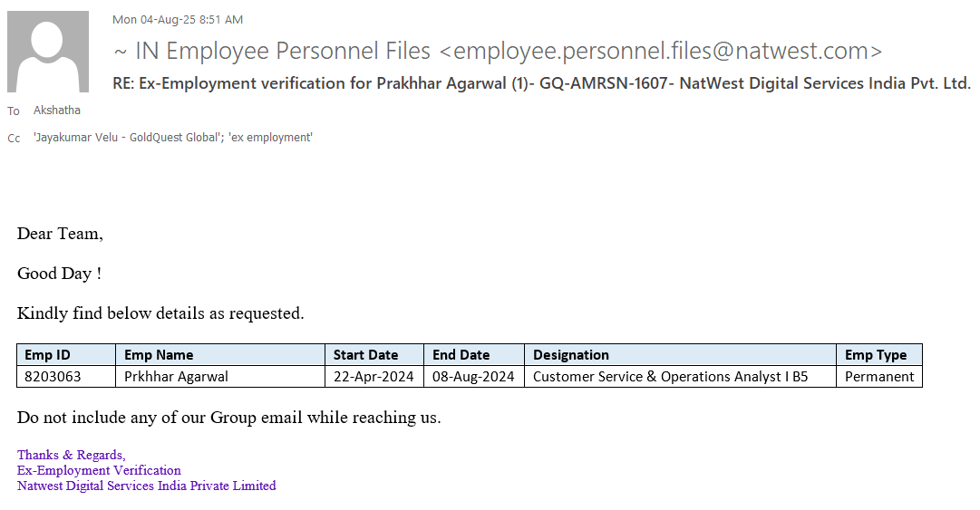Select recipient Akshatha in To field
This screenshot has height=510, width=980.
click(x=57, y=111)
